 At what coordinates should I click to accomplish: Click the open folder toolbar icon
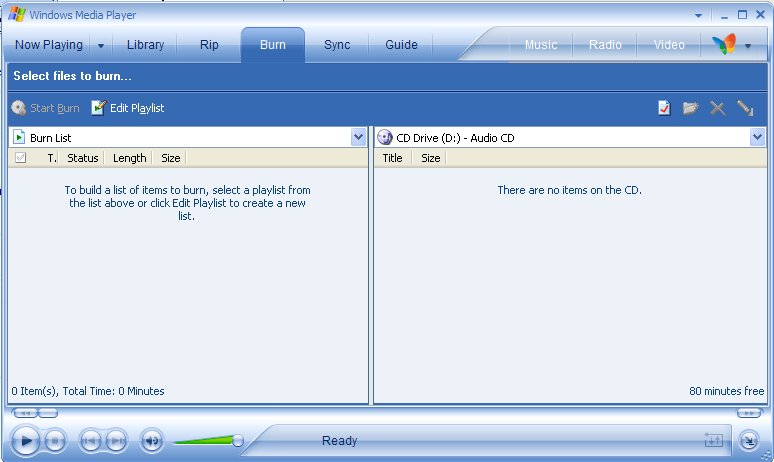pyautogui.click(x=691, y=108)
